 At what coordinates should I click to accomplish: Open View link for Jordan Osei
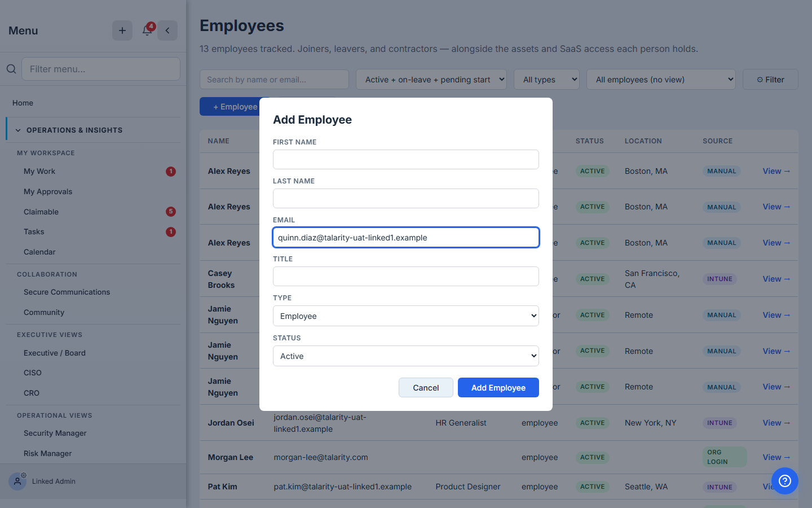pos(776,423)
